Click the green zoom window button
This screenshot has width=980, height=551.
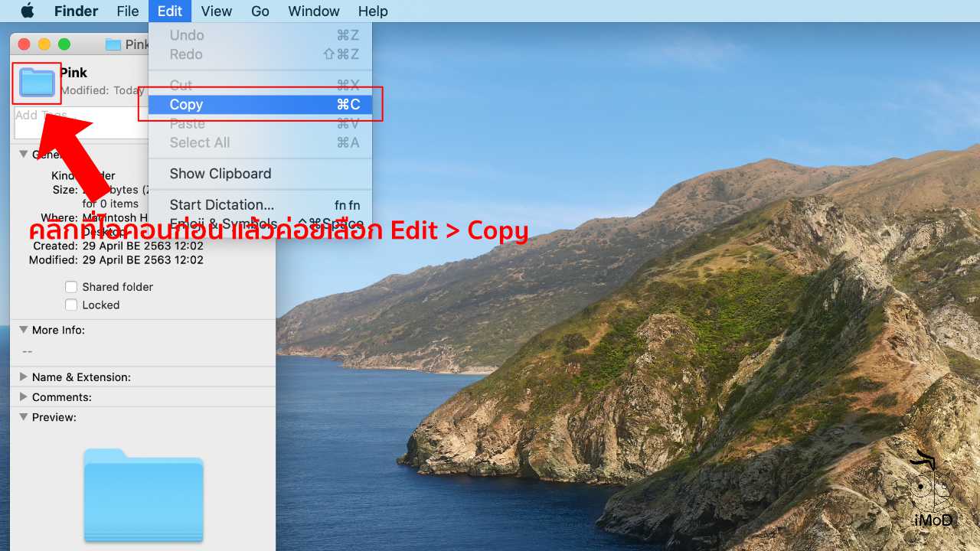pyautogui.click(x=64, y=44)
